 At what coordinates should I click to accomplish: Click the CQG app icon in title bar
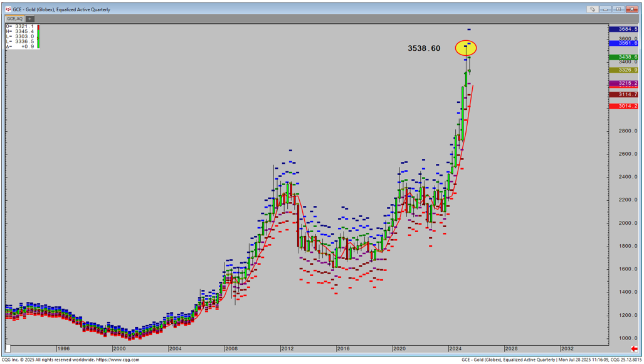[x=8, y=9]
